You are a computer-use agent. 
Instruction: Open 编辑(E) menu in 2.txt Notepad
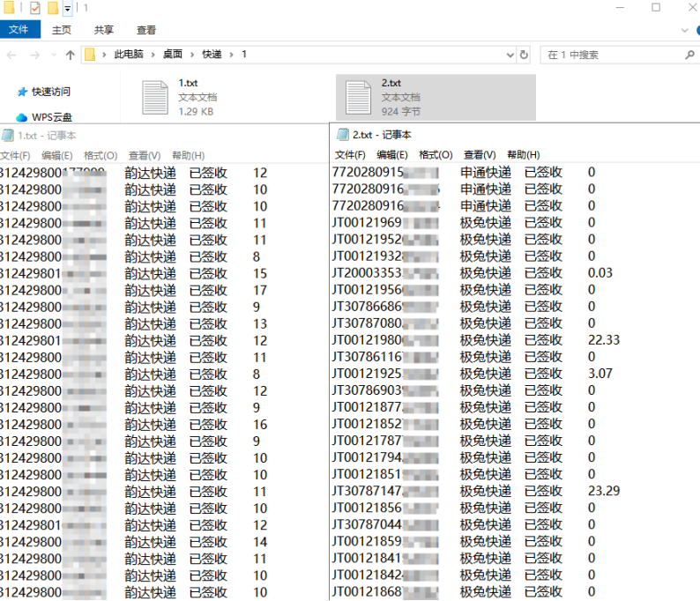tap(392, 155)
